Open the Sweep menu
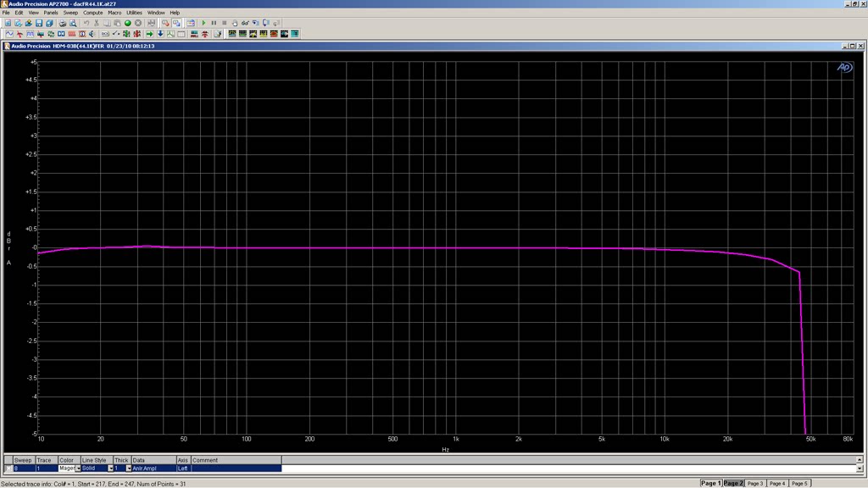Screen dimensions: 868x488 pyautogui.click(x=70, y=12)
